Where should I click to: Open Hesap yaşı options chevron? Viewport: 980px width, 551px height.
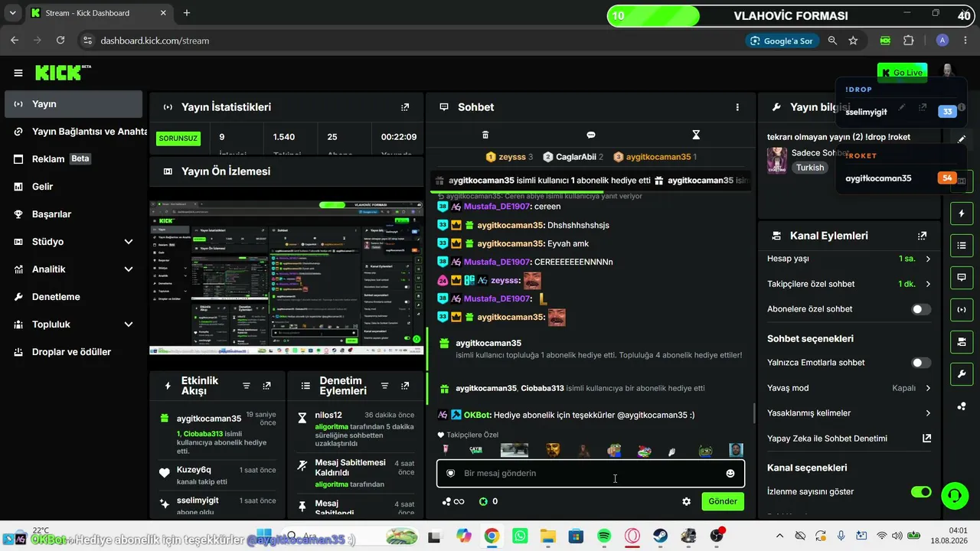[x=928, y=259]
